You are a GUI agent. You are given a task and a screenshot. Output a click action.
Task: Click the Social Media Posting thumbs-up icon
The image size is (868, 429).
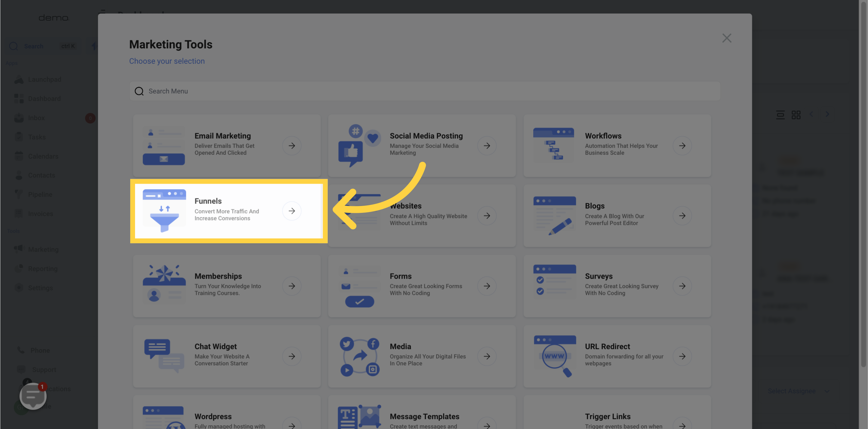(x=359, y=146)
